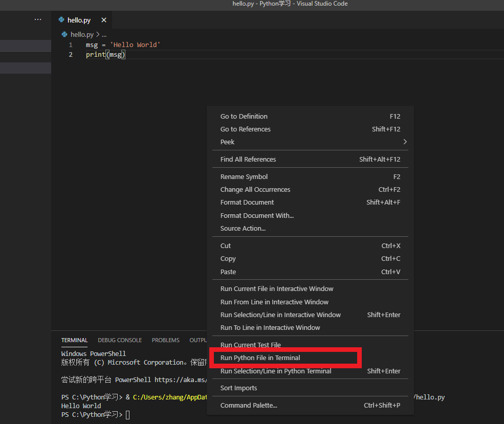The height and width of the screenshot is (424, 504).
Task: Click line number 2 in the gutter
Action: tap(71, 55)
